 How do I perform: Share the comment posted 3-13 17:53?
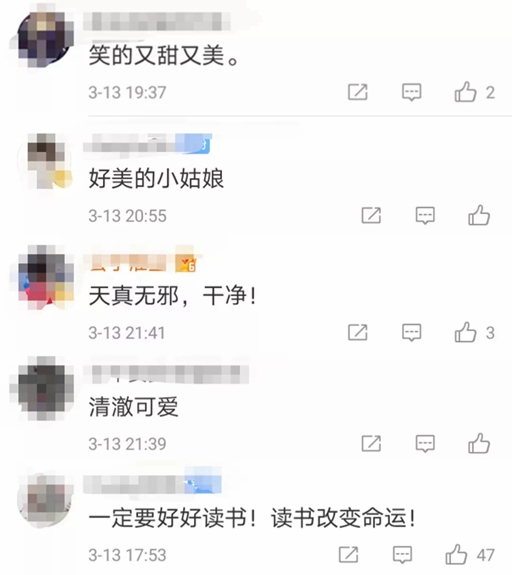348,554
